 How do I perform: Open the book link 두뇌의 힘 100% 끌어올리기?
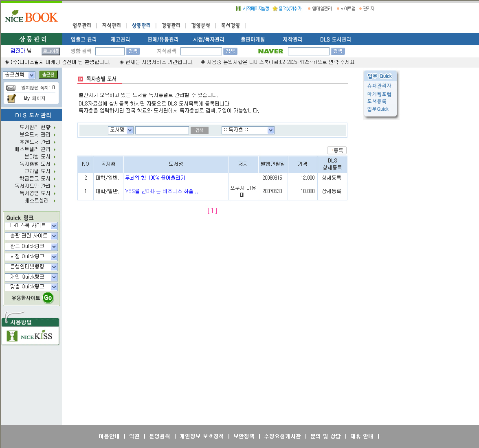point(155,178)
